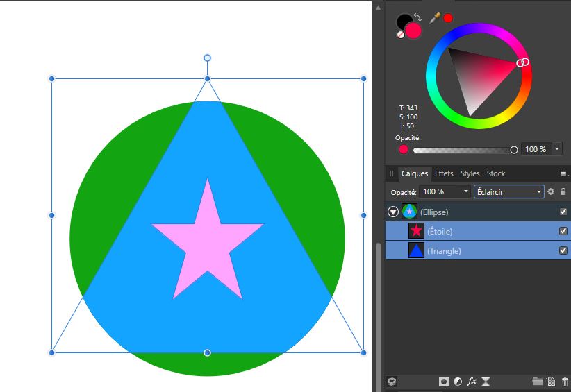Select the red fill color circle
This screenshot has width=571, height=392.
point(414,31)
